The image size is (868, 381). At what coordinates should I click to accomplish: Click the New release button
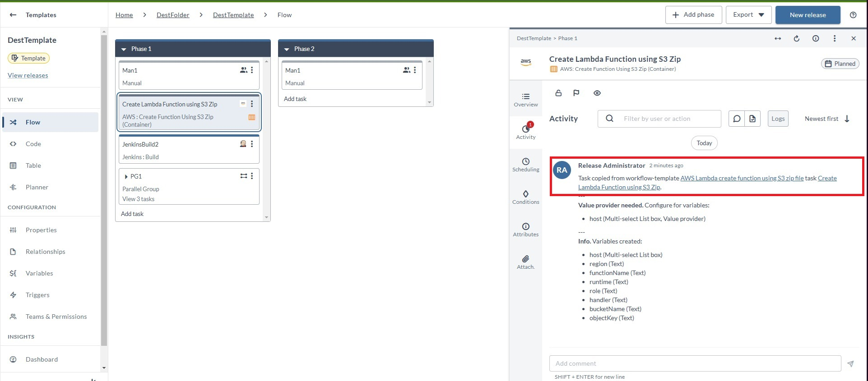click(x=808, y=15)
